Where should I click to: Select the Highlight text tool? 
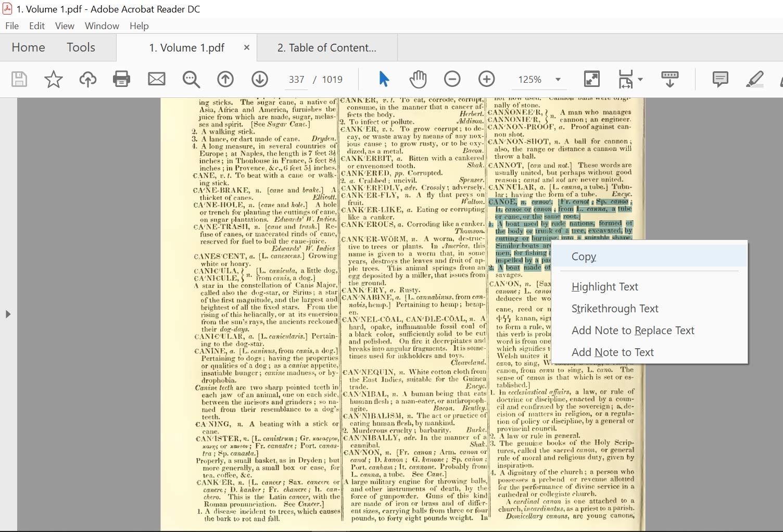[x=754, y=79]
